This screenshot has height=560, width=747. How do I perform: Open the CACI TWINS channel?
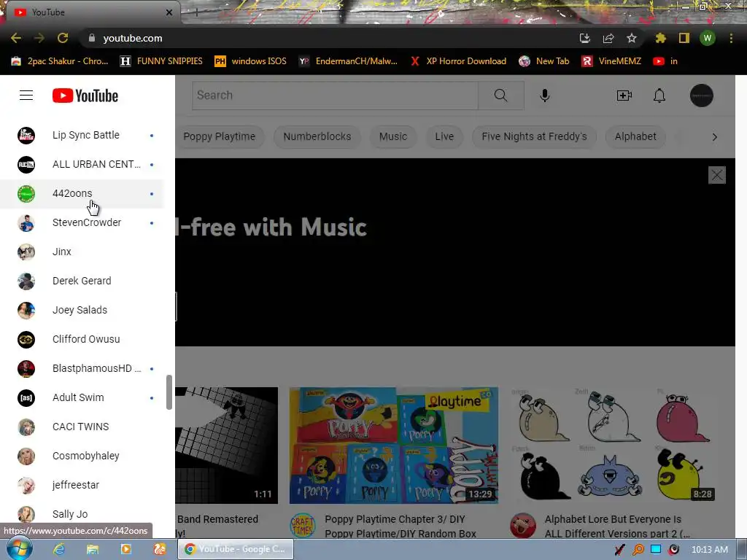[x=82, y=427]
